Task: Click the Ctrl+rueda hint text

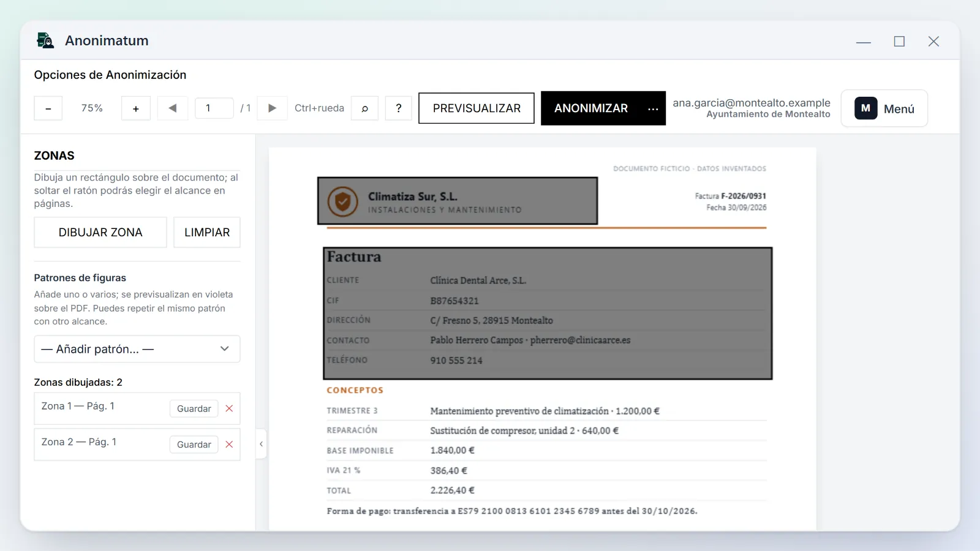Action: point(319,108)
